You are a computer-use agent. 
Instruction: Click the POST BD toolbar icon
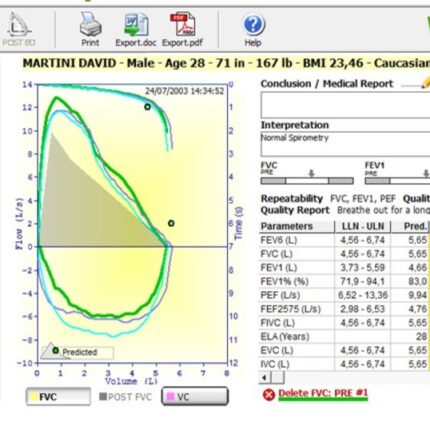click(x=19, y=29)
